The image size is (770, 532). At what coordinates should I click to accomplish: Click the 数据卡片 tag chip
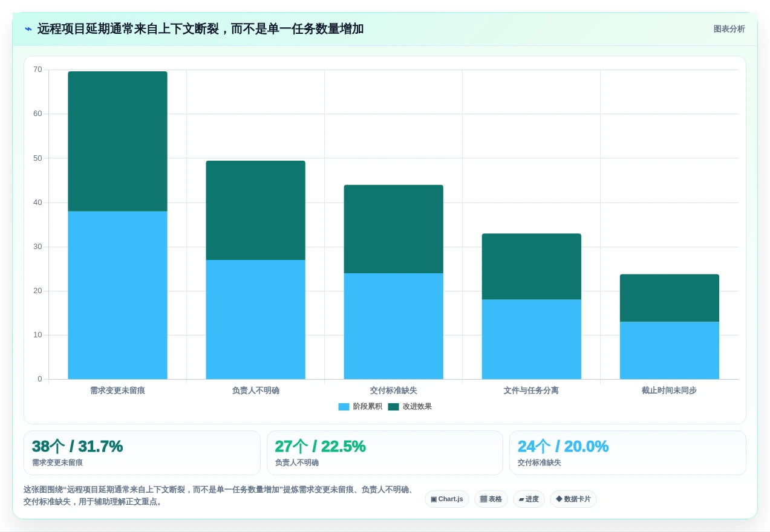tap(573, 499)
